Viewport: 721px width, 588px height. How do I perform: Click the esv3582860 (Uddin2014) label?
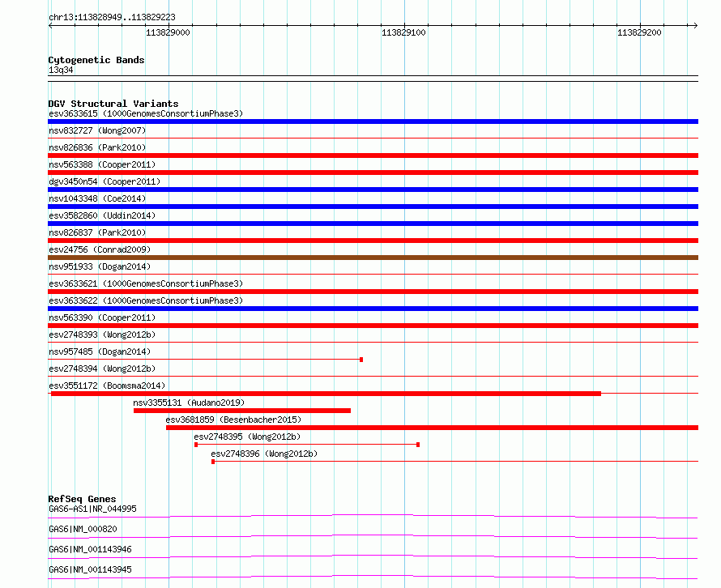pyautogui.click(x=102, y=215)
